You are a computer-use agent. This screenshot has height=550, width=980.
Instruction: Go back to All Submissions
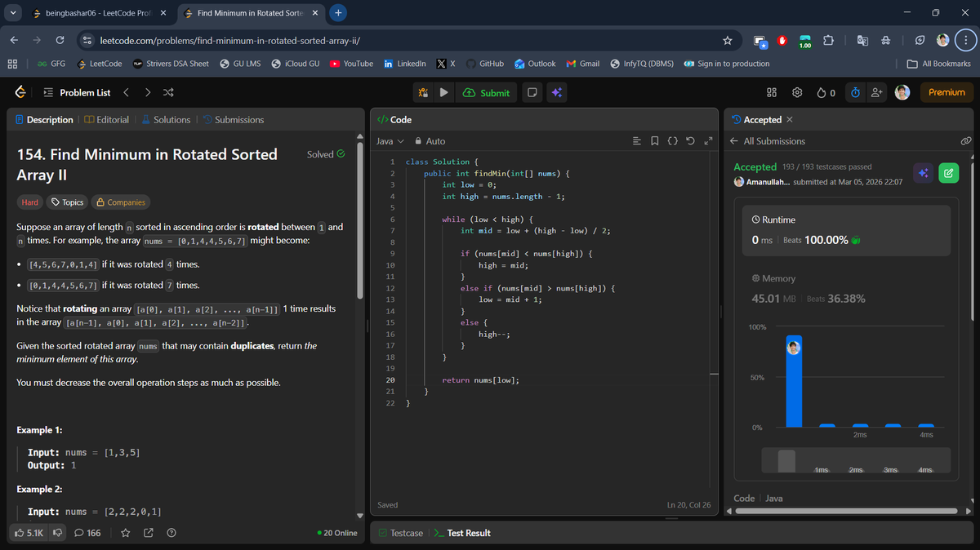click(x=767, y=141)
